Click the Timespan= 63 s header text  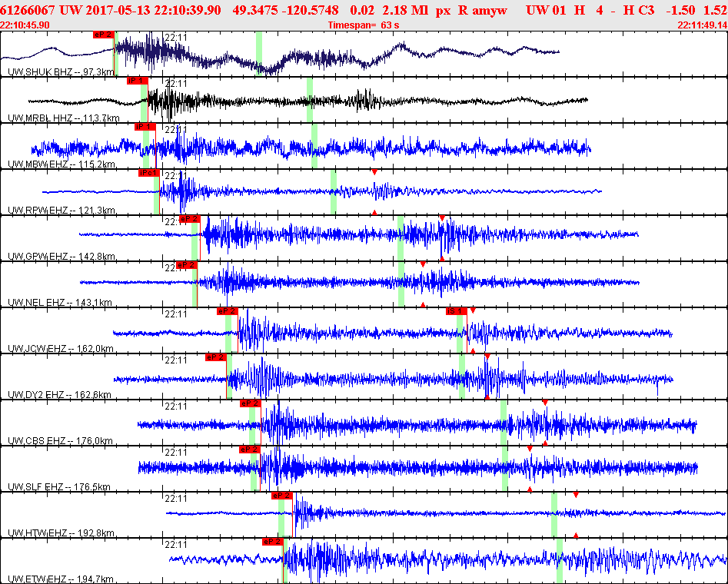coord(363,25)
